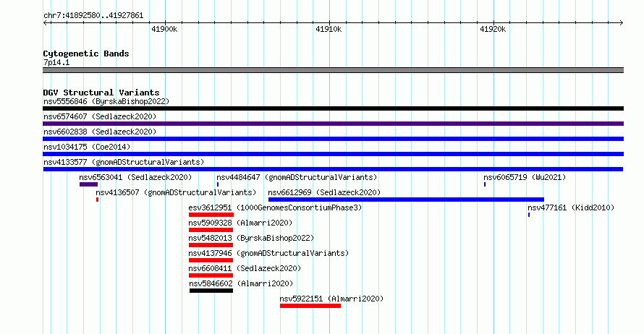Viewport: 644px width, 334px height.
Task: Click the Cytogenetic Bands track title
Action: [86, 53]
